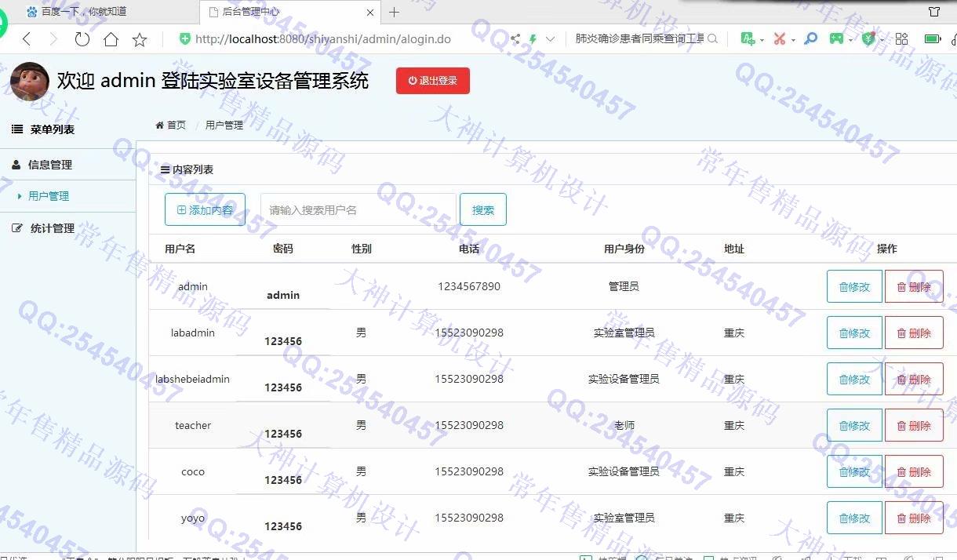Viewport: 957px width, 560px height.
Task: Expand the 信息管理 sidebar section
Action: pyautogui.click(x=50, y=165)
